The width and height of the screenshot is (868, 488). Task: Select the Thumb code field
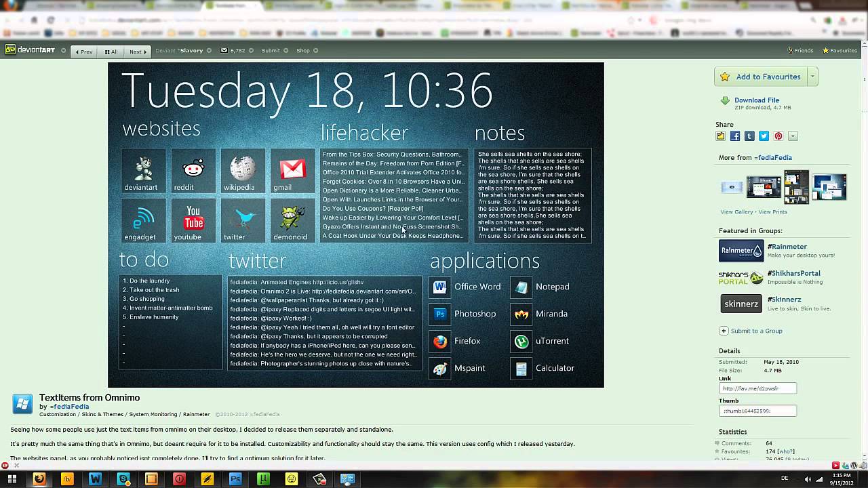coord(757,411)
